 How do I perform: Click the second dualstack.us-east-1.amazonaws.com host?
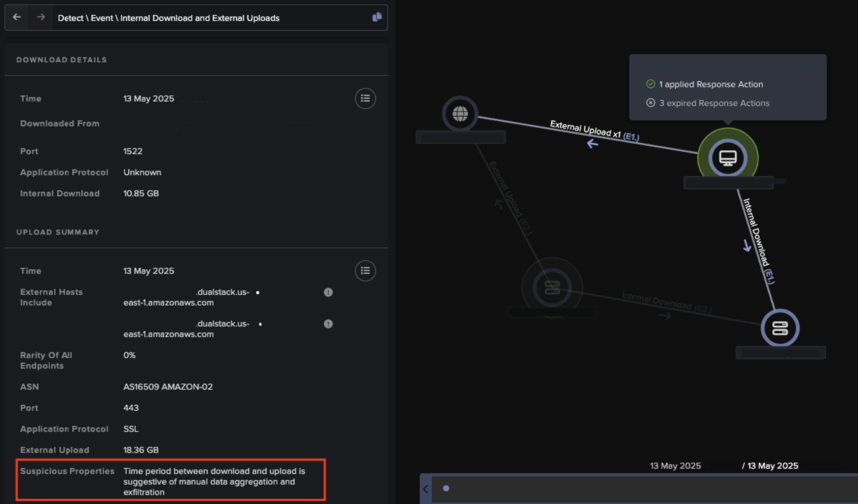coord(186,329)
